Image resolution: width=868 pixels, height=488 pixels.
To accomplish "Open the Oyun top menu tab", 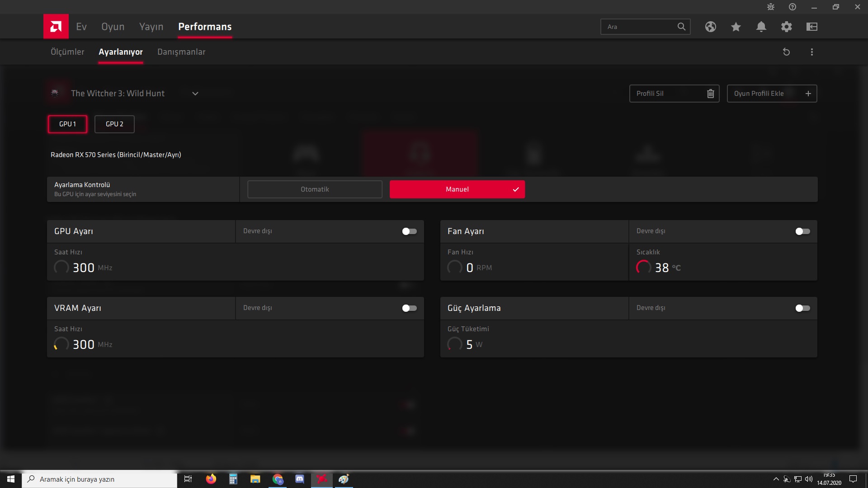I will (x=113, y=27).
